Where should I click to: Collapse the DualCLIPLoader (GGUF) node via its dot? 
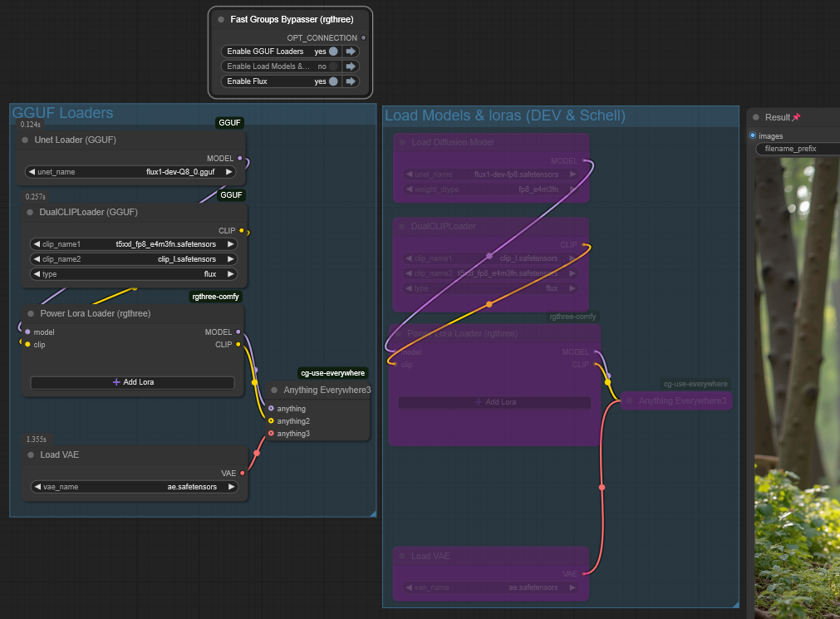30,212
